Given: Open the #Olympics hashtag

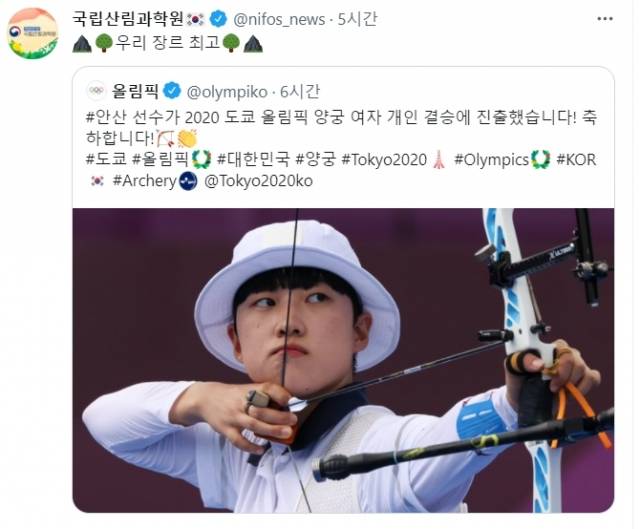Looking at the screenshot, I should [491, 160].
